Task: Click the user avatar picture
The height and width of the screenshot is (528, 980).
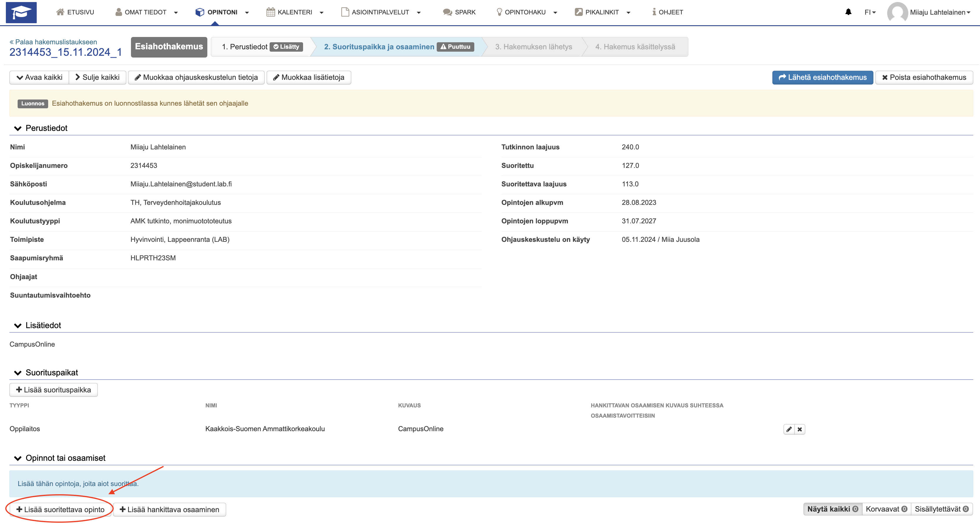Action: coord(897,12)
